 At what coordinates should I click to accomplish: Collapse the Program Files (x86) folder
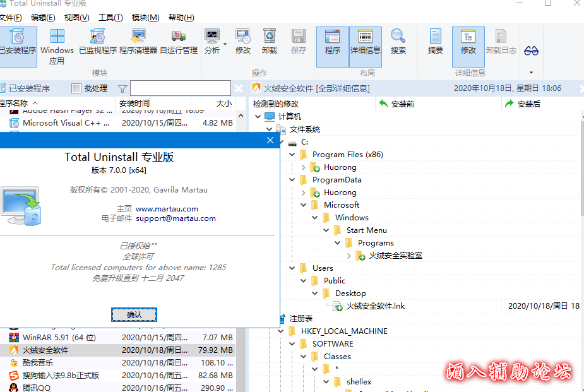(292, 155)
